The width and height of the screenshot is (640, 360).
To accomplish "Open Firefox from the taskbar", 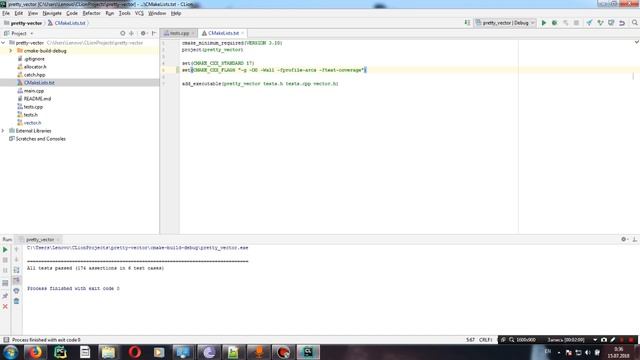I will (x=35, y=352).
